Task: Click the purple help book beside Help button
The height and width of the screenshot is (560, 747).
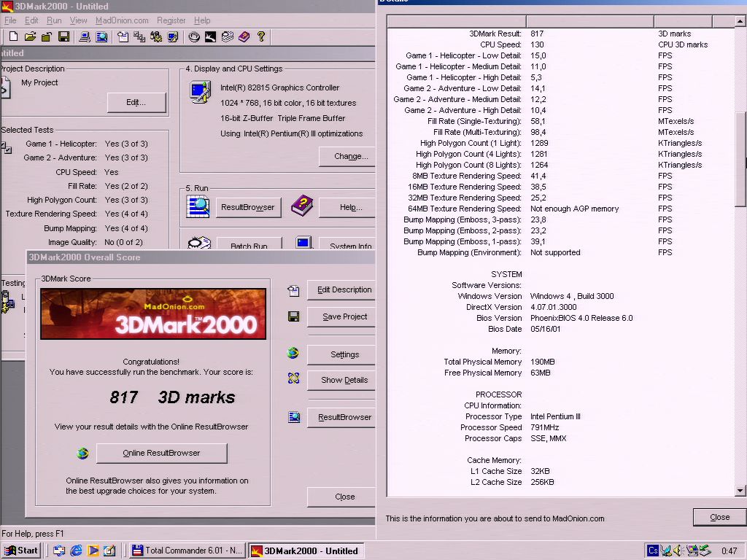Action: pyautogui.click(x=302, y=206)
